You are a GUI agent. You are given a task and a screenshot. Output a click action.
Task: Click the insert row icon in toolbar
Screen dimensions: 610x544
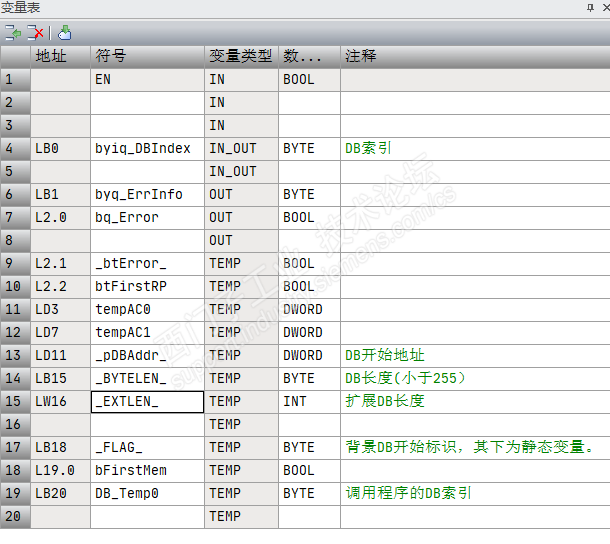(x=13, y=33)
